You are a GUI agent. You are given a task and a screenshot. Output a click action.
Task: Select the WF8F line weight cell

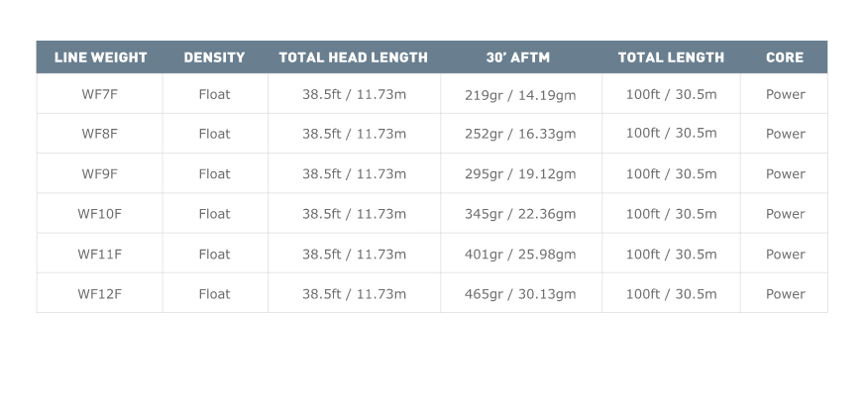100,134
